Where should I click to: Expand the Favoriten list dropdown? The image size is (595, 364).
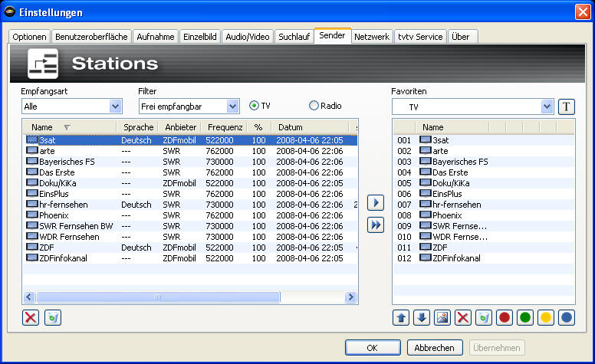546,107
